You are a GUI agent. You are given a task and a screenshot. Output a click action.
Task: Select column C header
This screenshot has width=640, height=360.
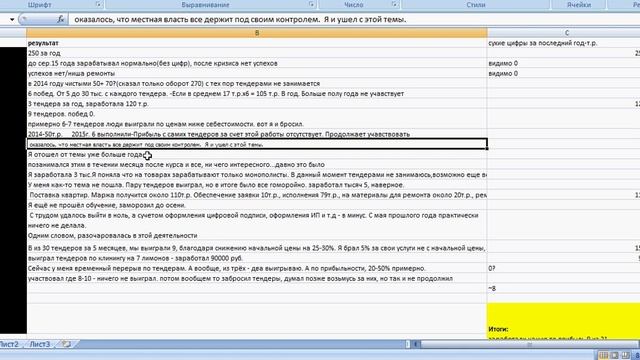[564, 33]
